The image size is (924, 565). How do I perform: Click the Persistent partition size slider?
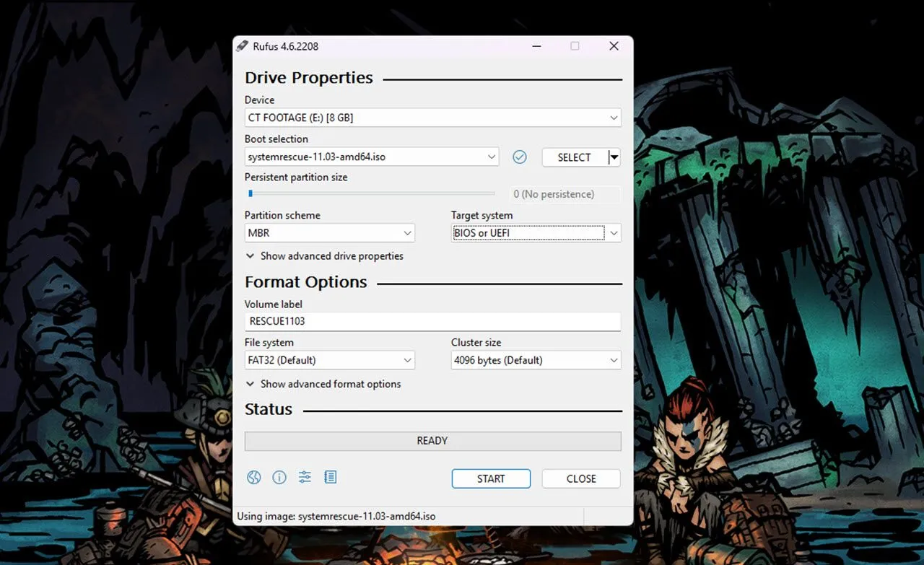pyautogui.click(x=370, y=193)
